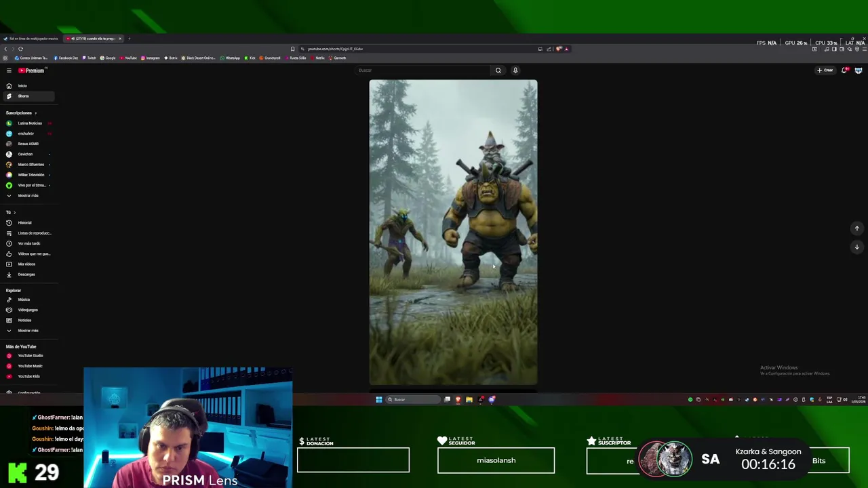Open WhatsApp bookmark

click(231, 58)
